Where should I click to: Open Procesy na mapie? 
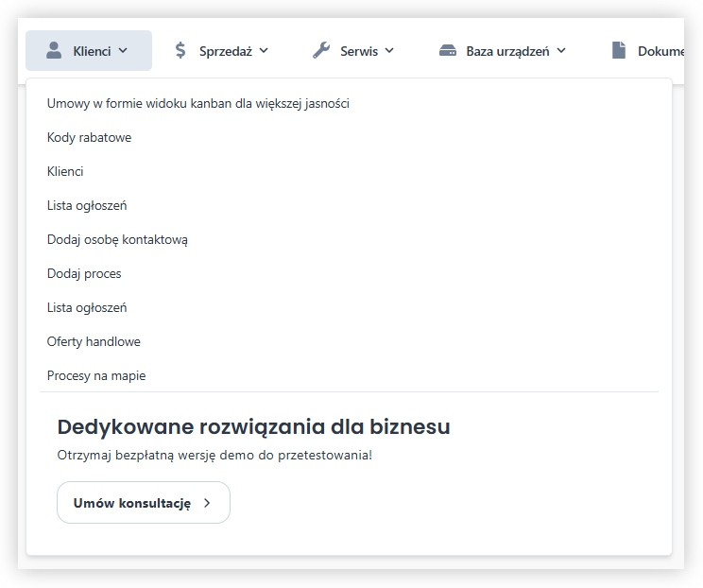96,375
